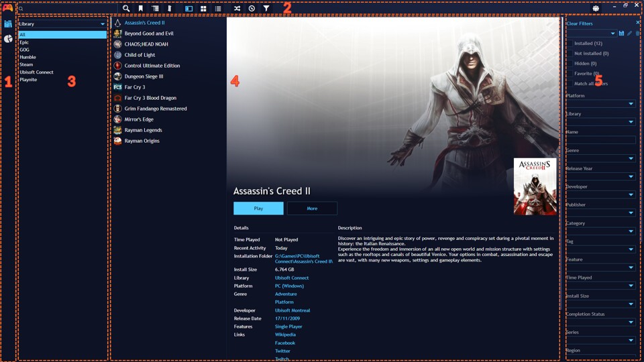Screen dimensions: 644x362
Task: Click the magnifier search icon in toolbar
Action: click(126, 8)
